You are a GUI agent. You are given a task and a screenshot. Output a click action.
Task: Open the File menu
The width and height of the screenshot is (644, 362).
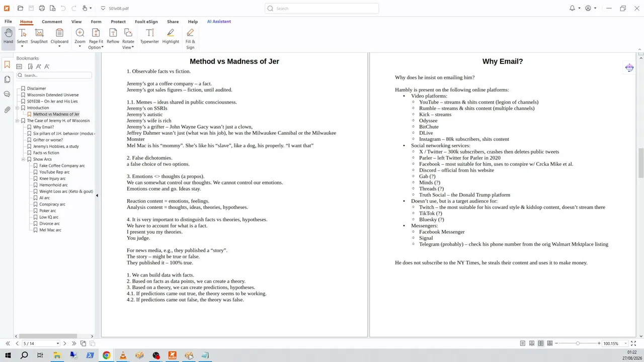[x=8, y=22]
